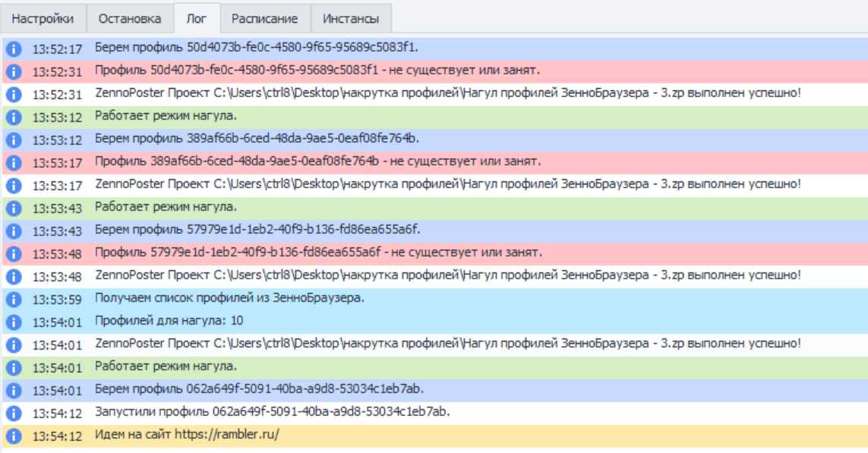Open the Расписание tab
This screenshot has height=453, width=868.
click(x=265, y=18)
